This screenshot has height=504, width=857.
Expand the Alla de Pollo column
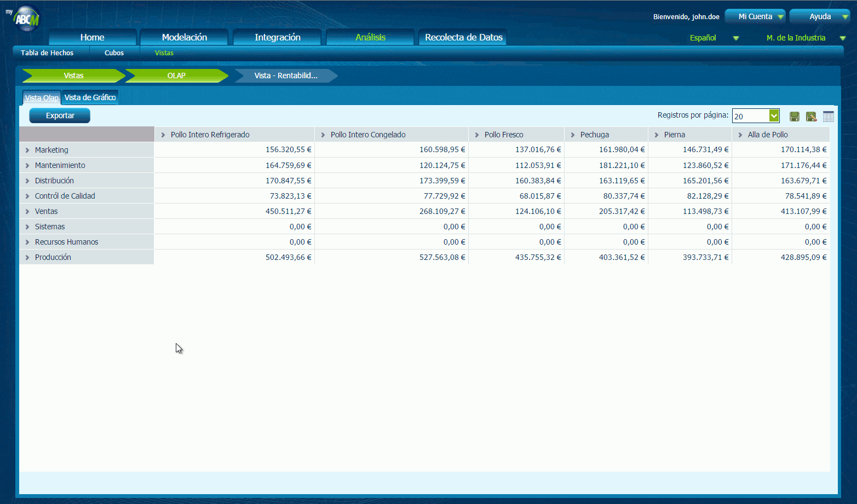(x=740, y=135)
